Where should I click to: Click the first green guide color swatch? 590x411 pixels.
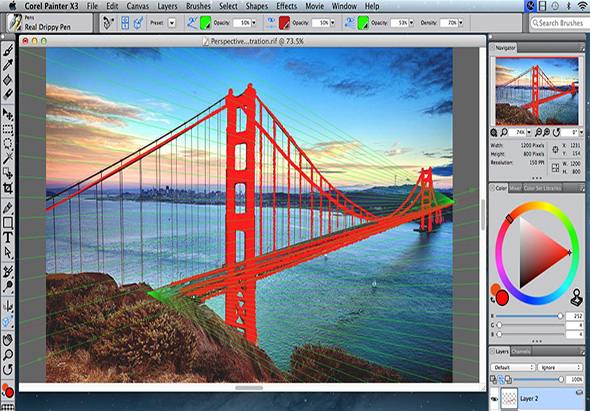tap(205, 23)
